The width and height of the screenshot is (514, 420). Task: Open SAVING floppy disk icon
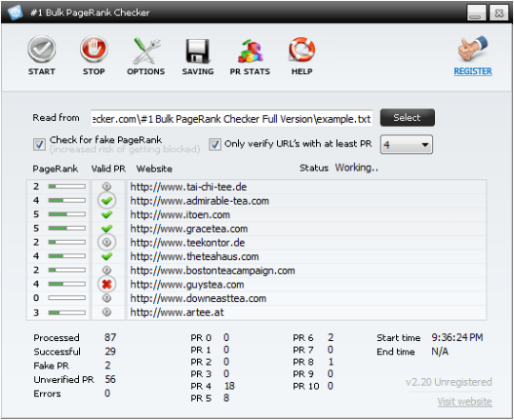(198, 50)
